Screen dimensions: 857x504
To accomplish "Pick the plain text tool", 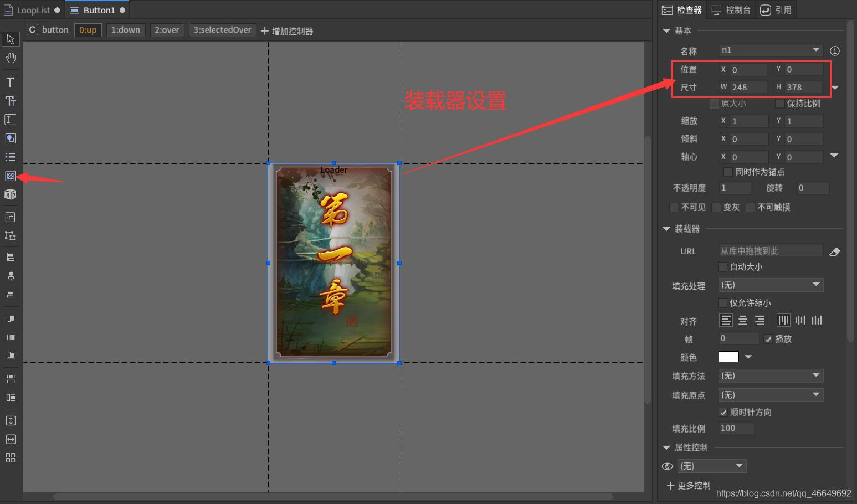I will click(x=10, y=83).
